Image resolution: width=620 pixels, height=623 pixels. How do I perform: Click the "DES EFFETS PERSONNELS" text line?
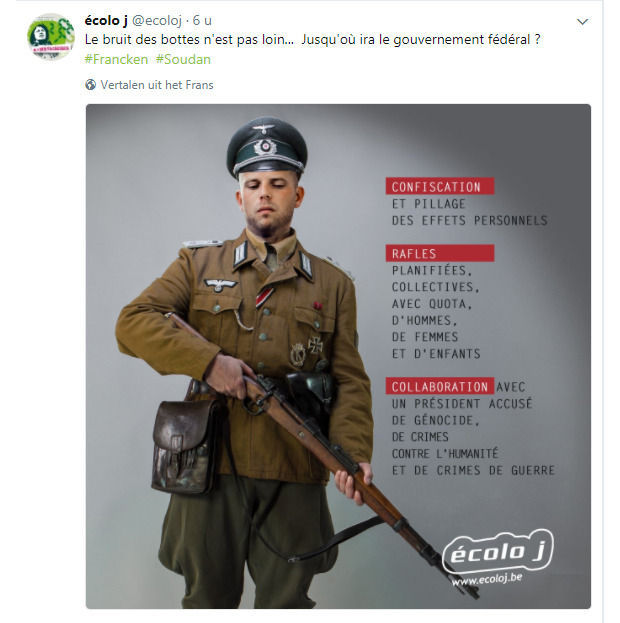(x=470, y=220)
